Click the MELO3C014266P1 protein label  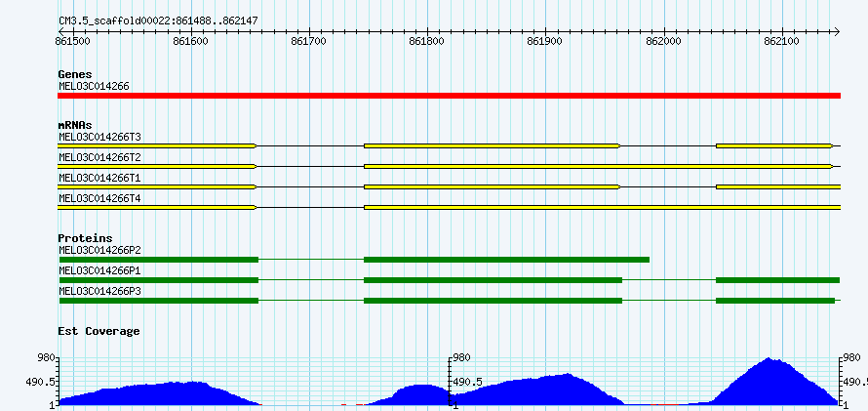click(x=99, y=270)
